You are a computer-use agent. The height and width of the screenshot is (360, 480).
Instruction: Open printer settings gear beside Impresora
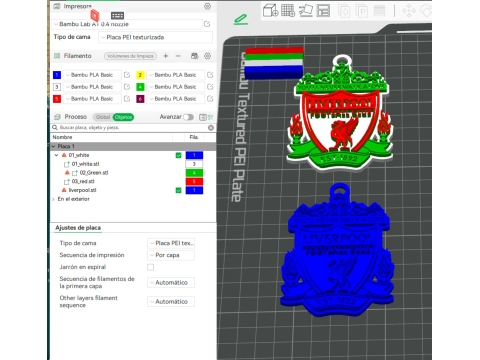[x=207, y=6]
